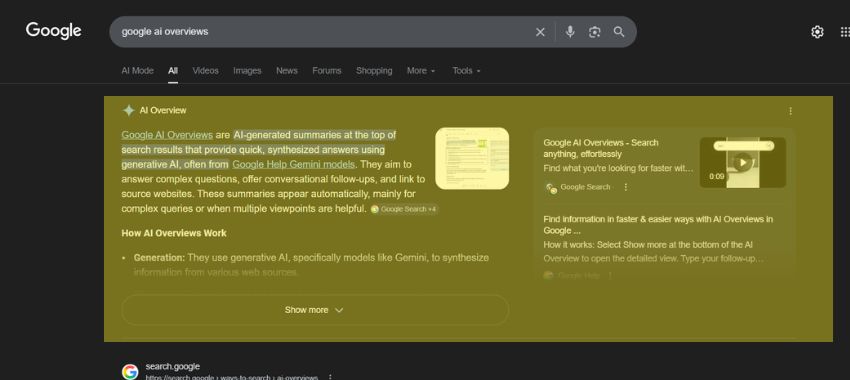The image size is (850, 380).
Task: Switch to News tab
Action: [287, 70]
